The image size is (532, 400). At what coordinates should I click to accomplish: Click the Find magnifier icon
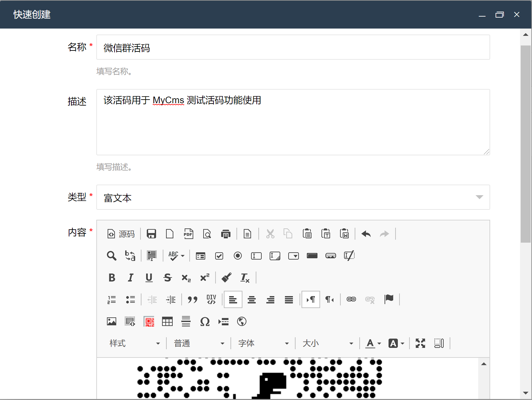pyautogui.click(x=112, y=256)
